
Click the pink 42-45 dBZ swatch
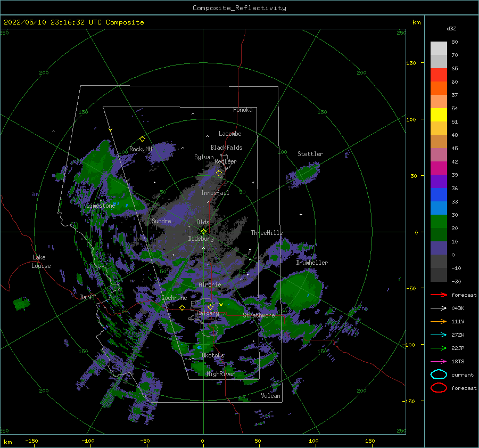pyautogui.click(x=439, y=154)
